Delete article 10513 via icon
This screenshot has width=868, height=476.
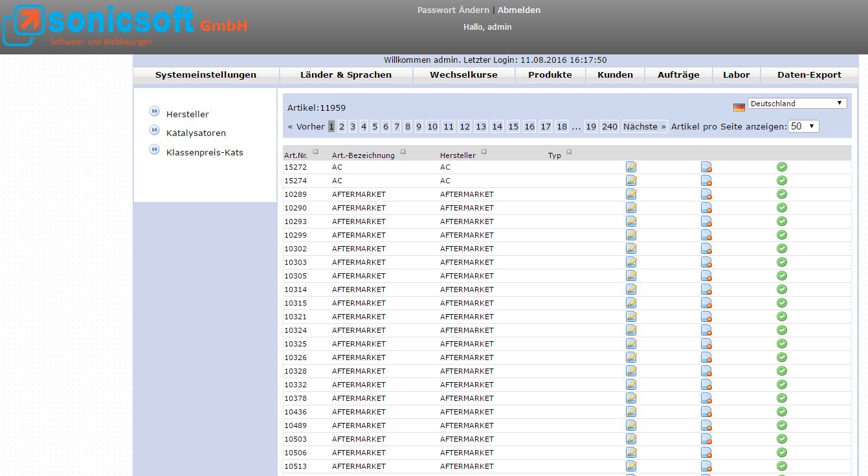706,466
